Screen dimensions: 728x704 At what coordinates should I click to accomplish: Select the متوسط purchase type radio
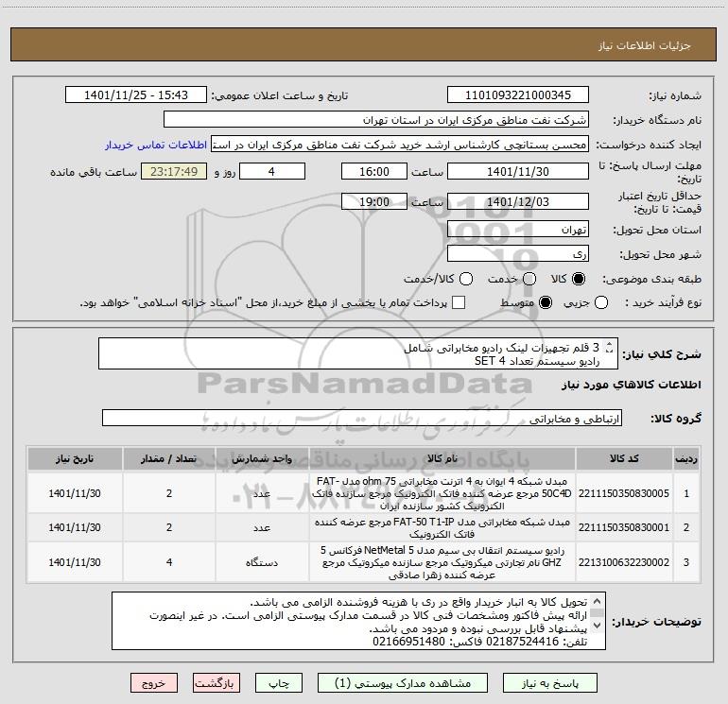546,302
